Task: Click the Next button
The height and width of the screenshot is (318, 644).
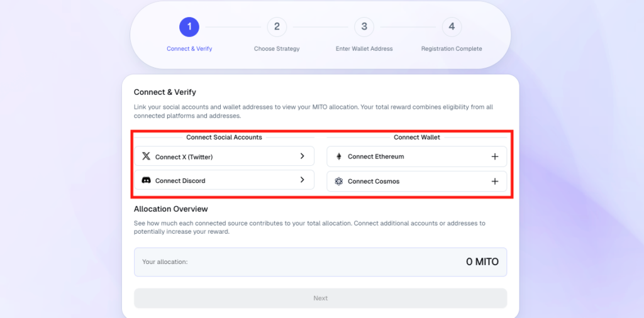Action: click(x=320, y=299)
